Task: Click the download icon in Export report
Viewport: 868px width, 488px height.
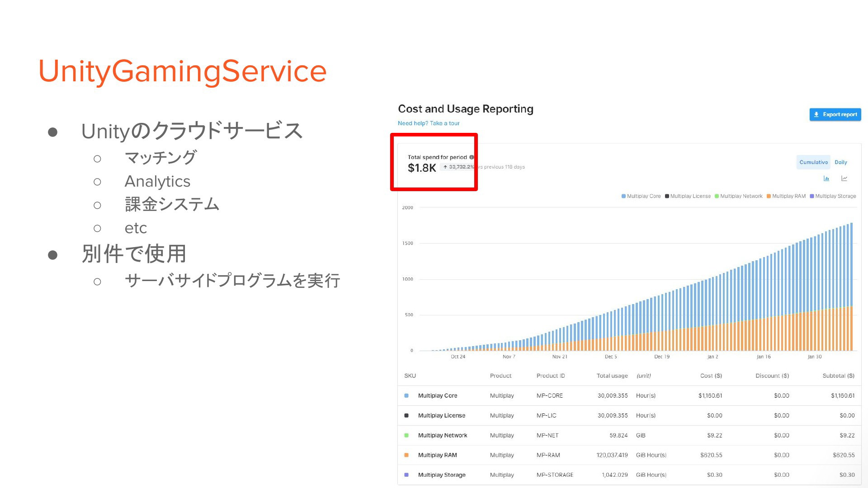Action: [816, 114]
